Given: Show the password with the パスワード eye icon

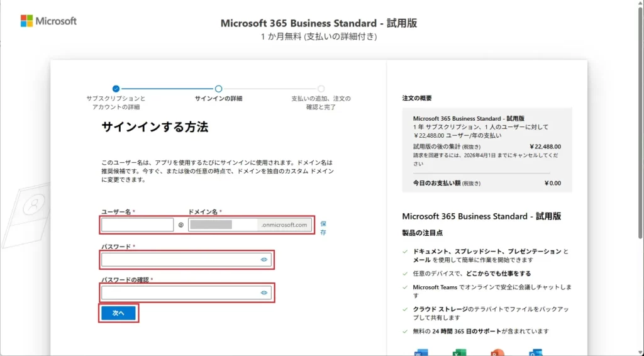Looking at the screenshot, I should tap(264, 260).
